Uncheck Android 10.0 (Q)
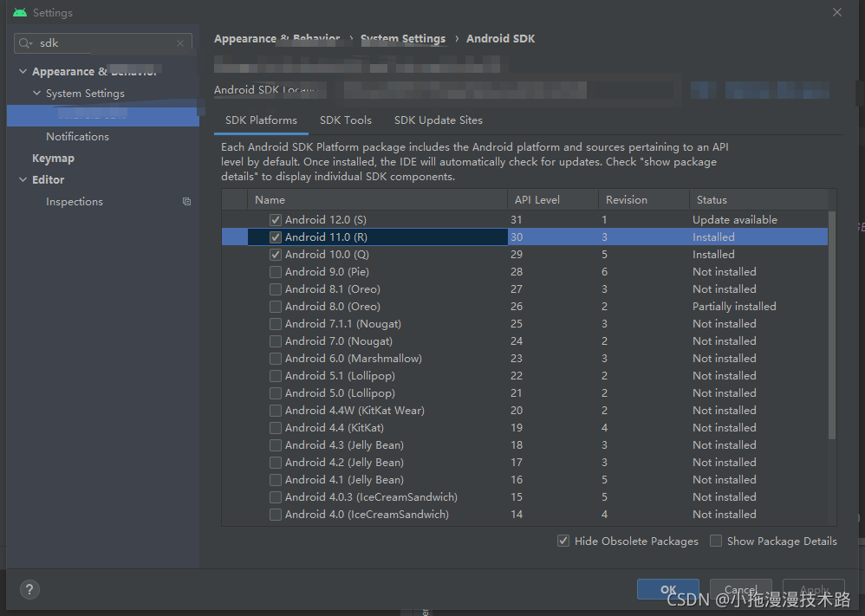The width and height of the screenshot is (865, 616). point(275,254)
